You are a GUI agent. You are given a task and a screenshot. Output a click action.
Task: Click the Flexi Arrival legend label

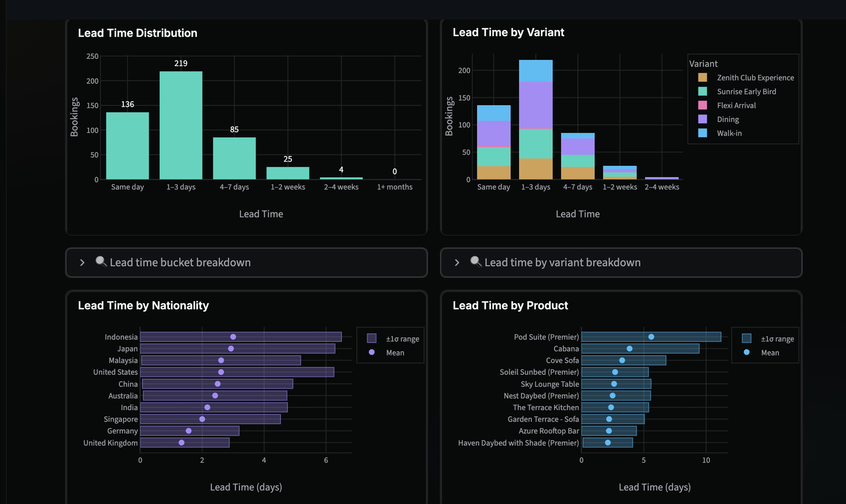736,105
